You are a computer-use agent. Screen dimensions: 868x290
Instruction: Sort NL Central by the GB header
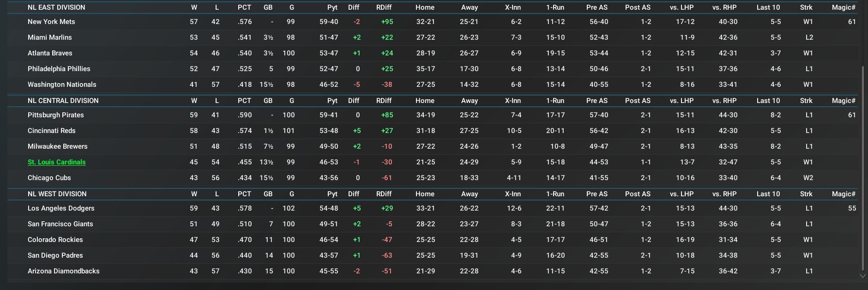pyautogui.click(x=268, y=101)
